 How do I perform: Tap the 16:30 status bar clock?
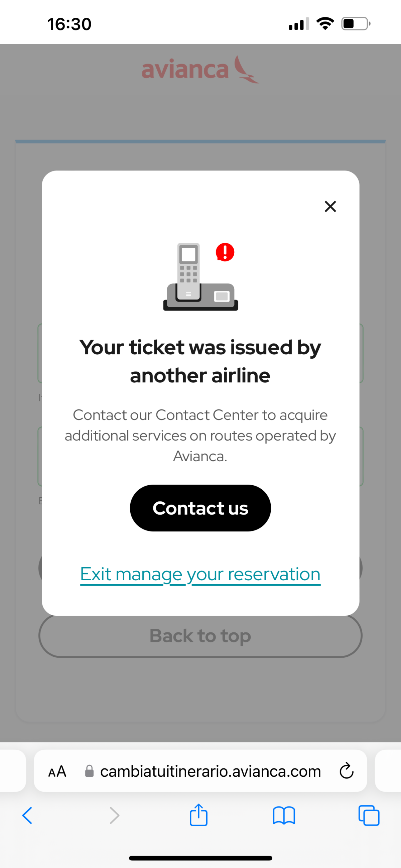tap(69, 24)
